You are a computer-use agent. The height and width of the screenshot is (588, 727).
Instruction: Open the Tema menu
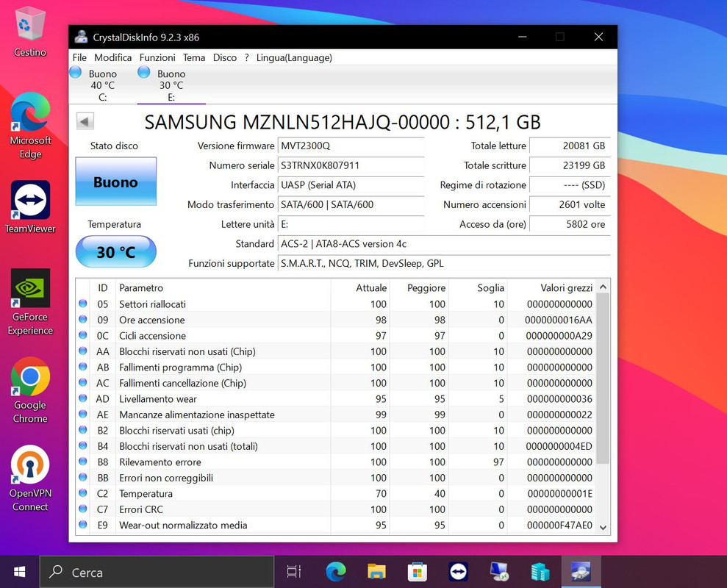[x=194, y=57]
